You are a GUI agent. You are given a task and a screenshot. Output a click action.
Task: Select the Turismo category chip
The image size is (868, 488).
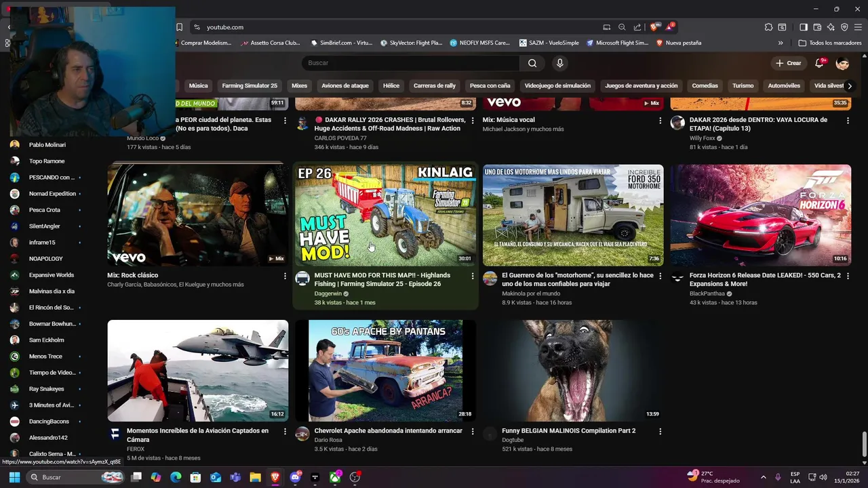[743, 86]
